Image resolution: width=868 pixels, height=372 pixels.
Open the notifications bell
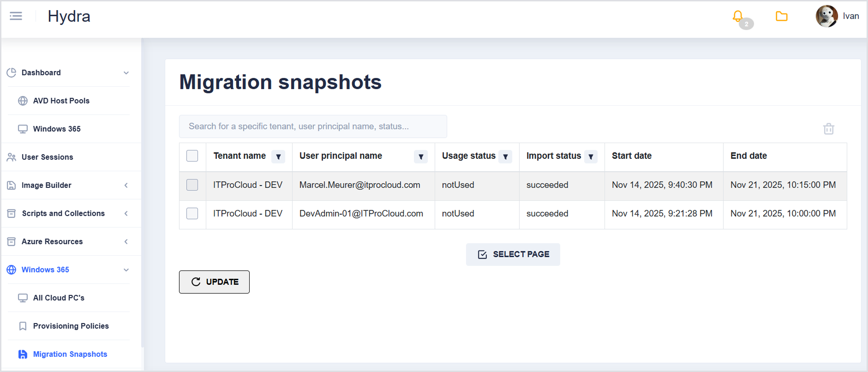pyautogui.click(x=738, y=17)
